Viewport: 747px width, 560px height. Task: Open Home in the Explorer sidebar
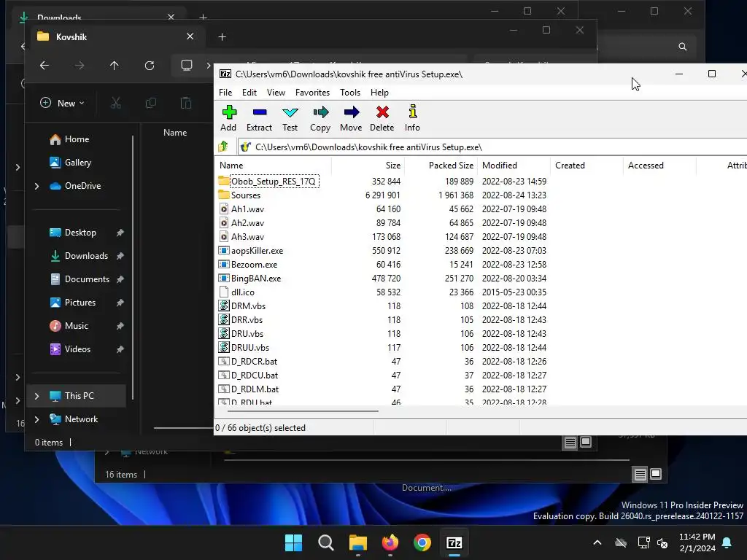point(69,139)
